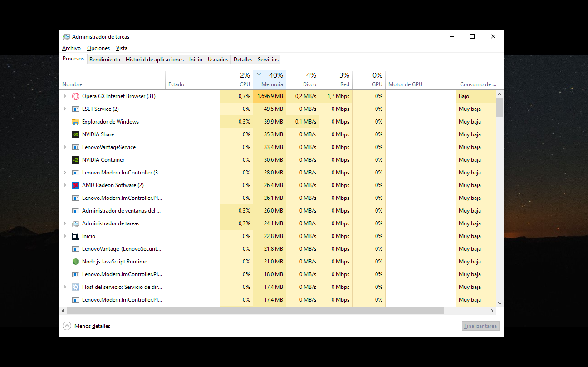
Task: Click the NVIDIA Share icon
Action: point(76,134)
